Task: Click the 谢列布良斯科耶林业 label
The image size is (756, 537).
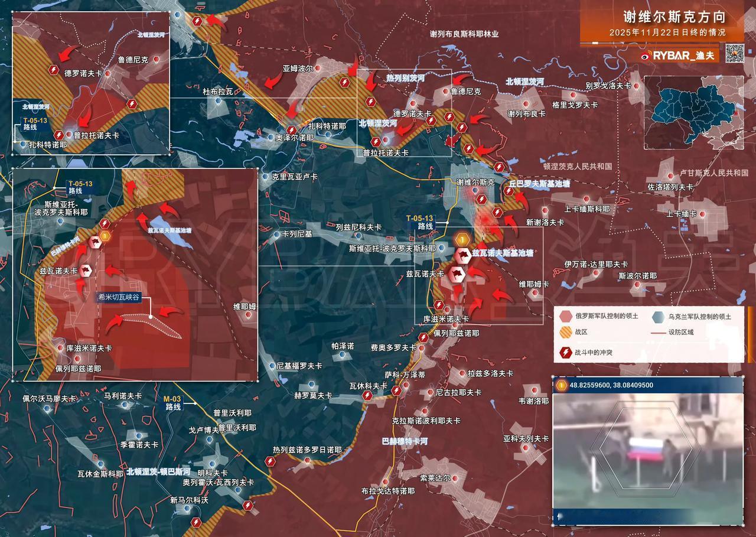Action: click(x=464, y=34)
